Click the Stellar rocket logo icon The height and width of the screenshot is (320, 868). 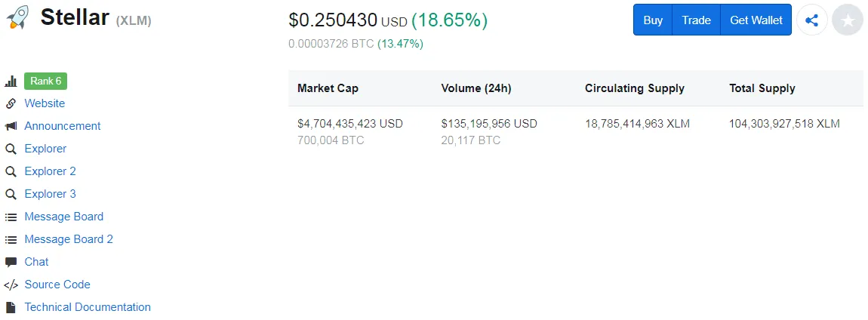click(x=17, y=17)
